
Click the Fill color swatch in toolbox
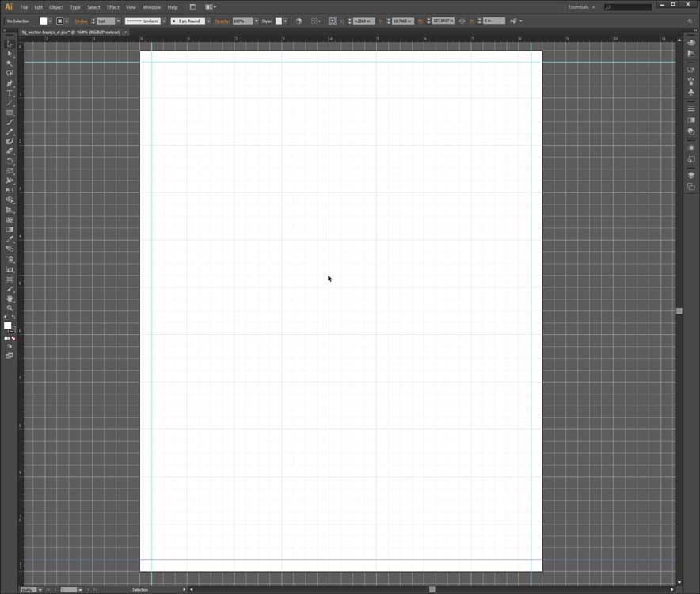(7, 326)
